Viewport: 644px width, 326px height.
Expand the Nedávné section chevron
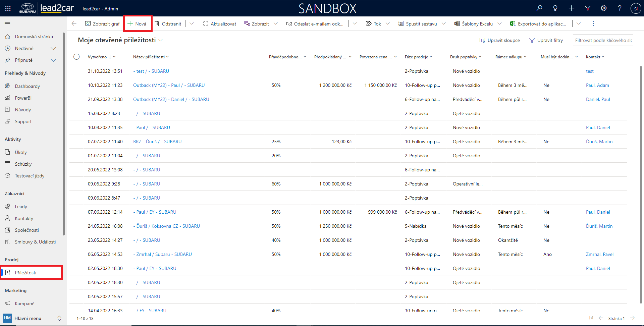(x=53, y=49)
